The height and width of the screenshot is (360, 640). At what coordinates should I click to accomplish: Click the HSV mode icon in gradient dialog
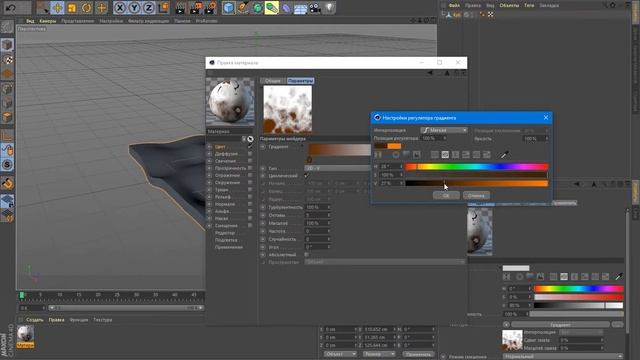[x=445, y=155]
